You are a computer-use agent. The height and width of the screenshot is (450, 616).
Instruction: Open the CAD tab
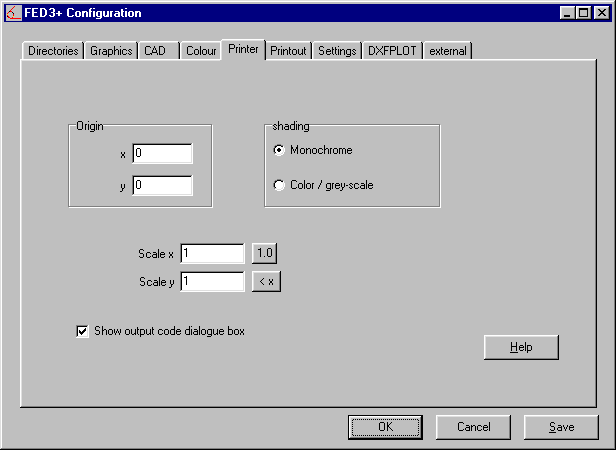(155, 51)
